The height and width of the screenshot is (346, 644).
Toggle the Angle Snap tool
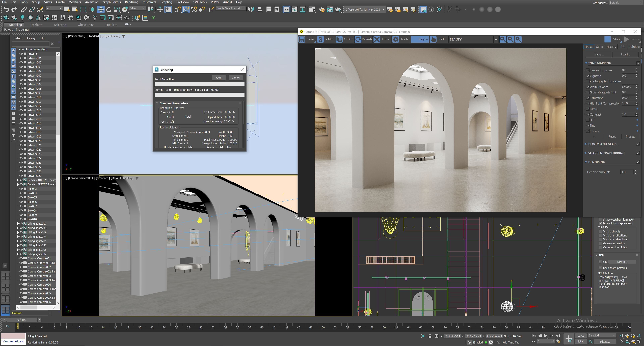point(186,10)
